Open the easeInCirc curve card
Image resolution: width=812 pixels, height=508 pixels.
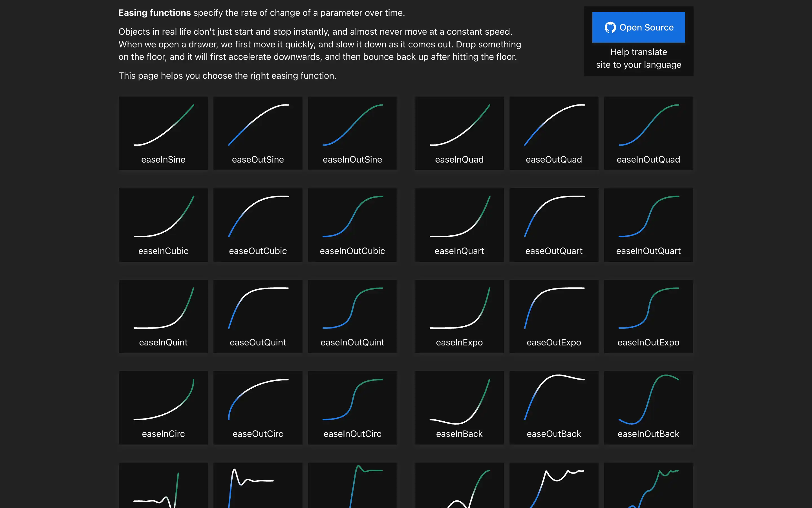pyautogui.click(x=164, y=408)
